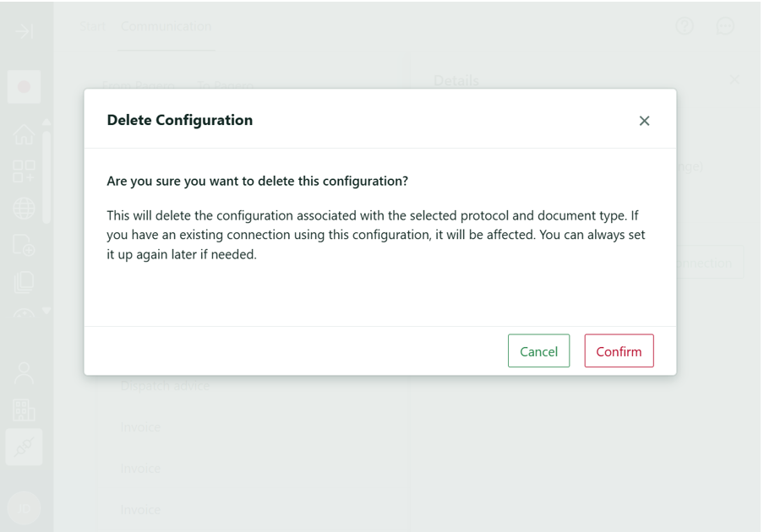This screenshot has height=532, width=764.
Task: Confirm deleting the configuration
Action: coord(619,351)
